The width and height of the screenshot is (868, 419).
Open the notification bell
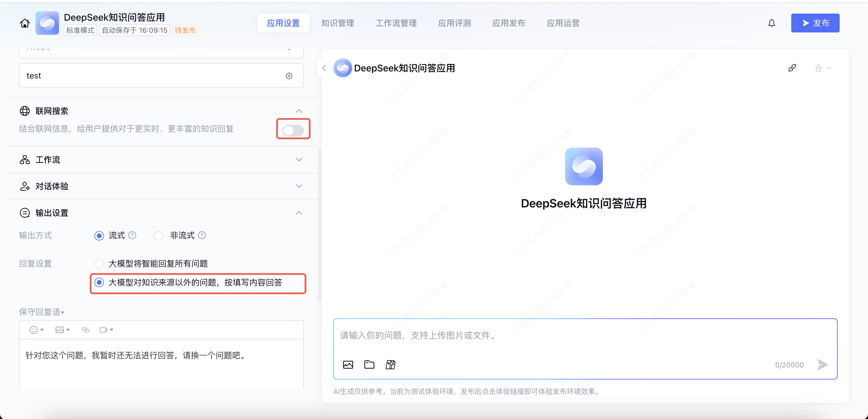pos(772,23)
